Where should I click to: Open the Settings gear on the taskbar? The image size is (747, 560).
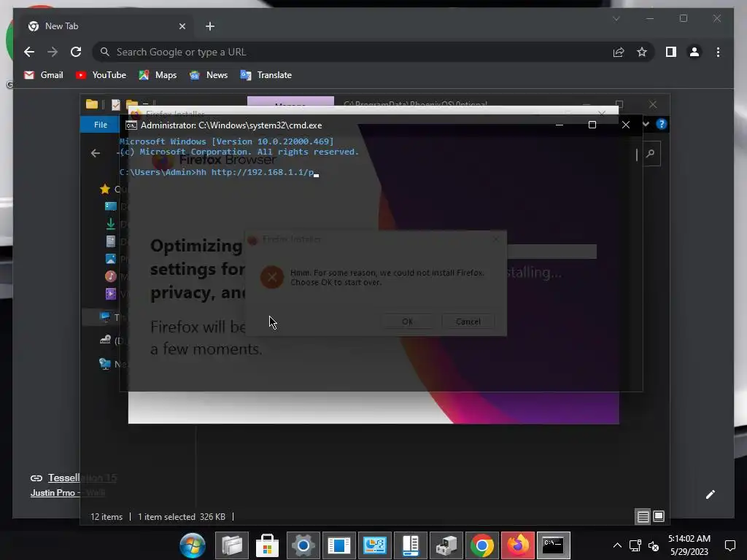coord(303,545)
